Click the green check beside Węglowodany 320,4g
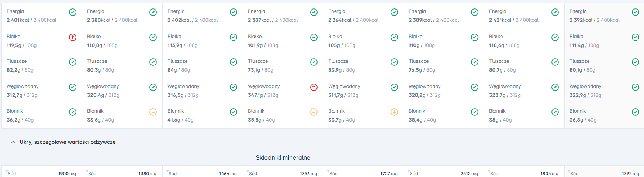Image resolution: width=644 pixels, height=177 pixels. coord(153,87)
